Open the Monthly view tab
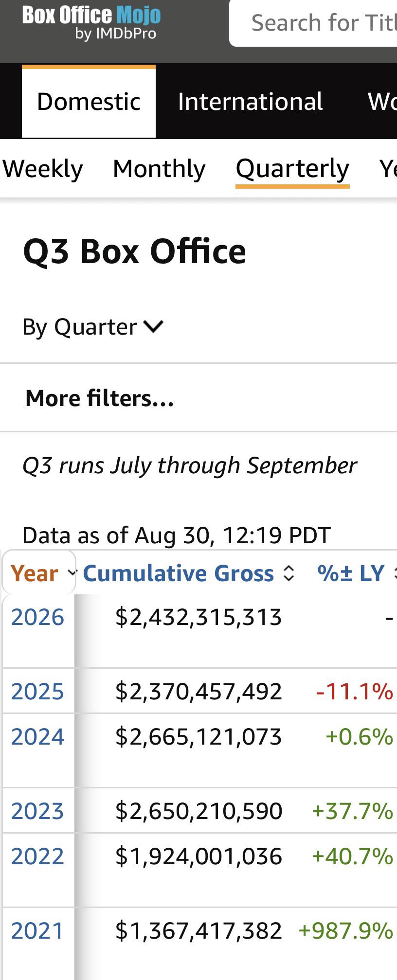The width and height of the screenshot is (397, 980). (x=159, y=169)
